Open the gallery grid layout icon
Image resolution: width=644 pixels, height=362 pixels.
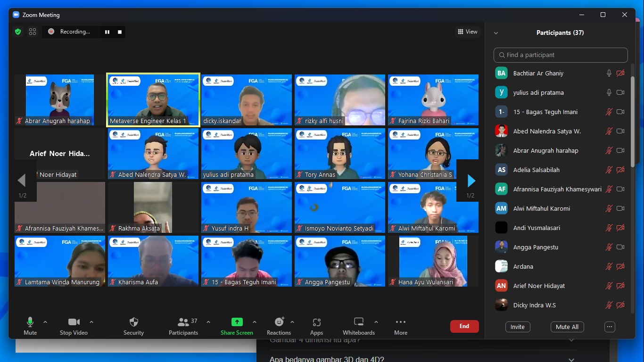(33, 32)
